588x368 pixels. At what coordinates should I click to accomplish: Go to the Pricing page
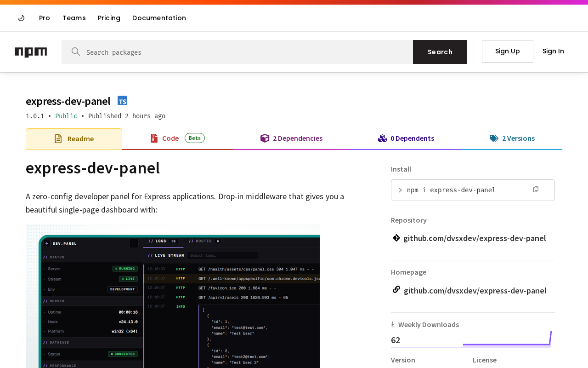click(109, 18)
